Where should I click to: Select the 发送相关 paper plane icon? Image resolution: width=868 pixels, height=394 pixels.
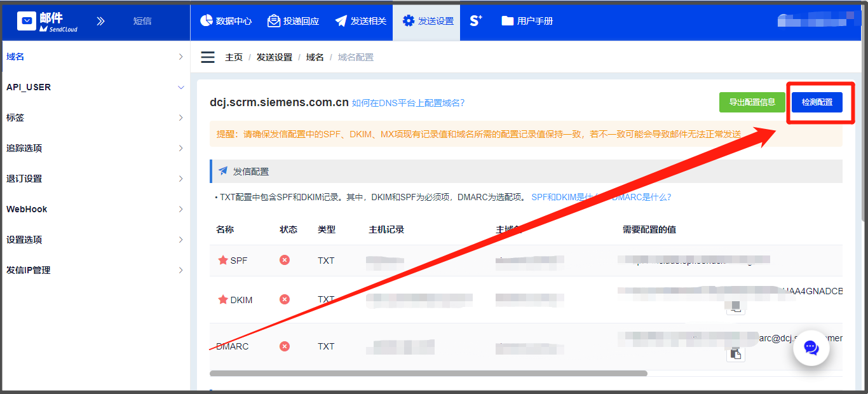tap(342, 20)
